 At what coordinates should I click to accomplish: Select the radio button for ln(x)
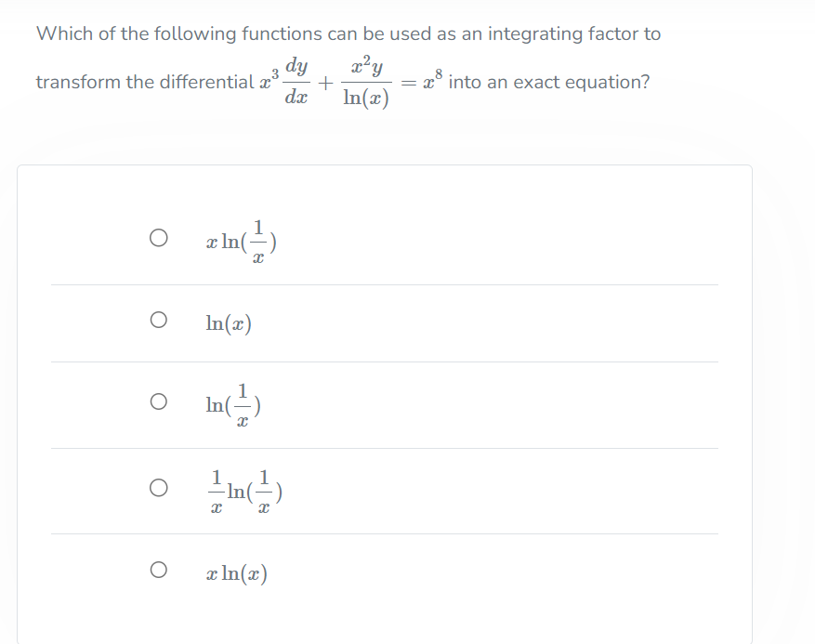(158, 321)
